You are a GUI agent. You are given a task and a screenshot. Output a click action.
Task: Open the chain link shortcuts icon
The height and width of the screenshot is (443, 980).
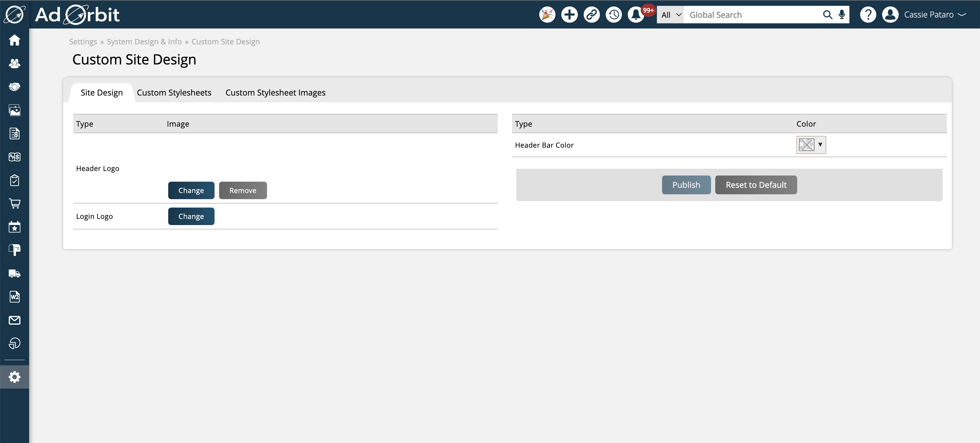tap(591, 15)
